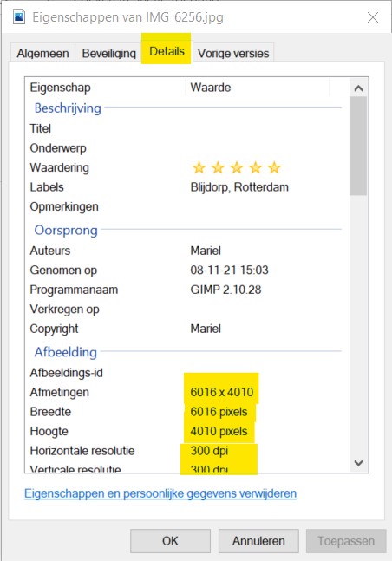Close the Eigenschappen dialog with the X
The height and width of the screenshot is (561, 392).
tap(373, 17)
